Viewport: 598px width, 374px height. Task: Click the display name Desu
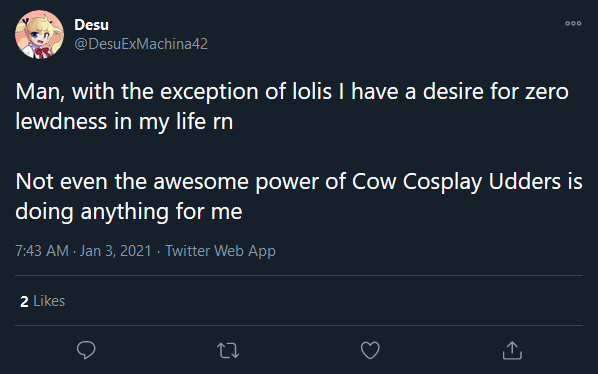(x=92, y=25)
